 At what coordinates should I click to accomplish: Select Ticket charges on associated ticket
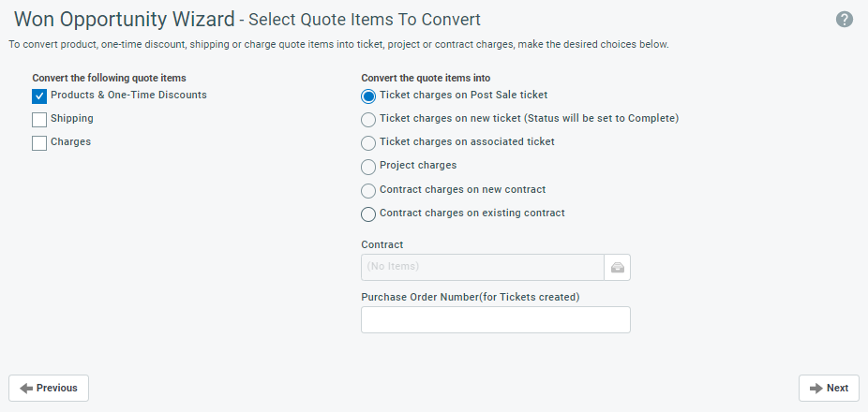[368, 143]
